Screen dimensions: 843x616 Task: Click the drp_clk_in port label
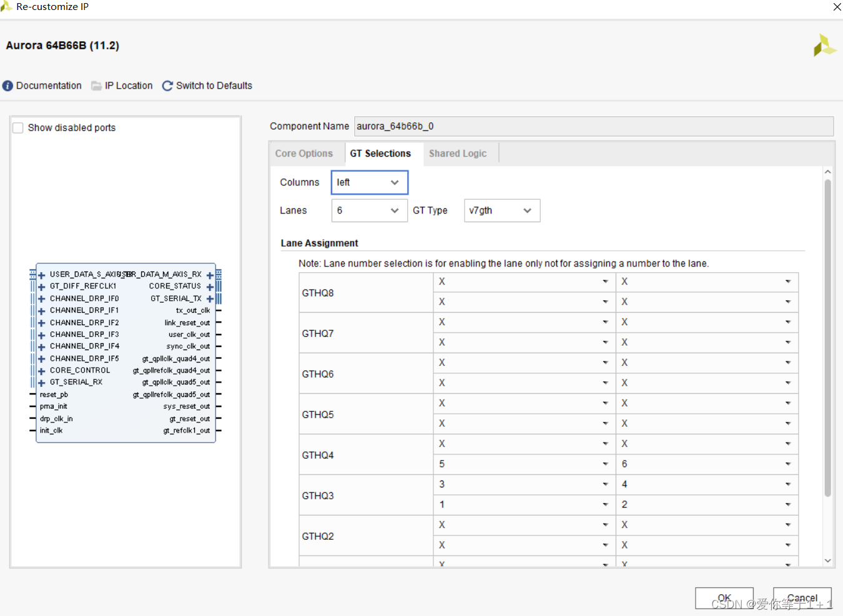56,419
